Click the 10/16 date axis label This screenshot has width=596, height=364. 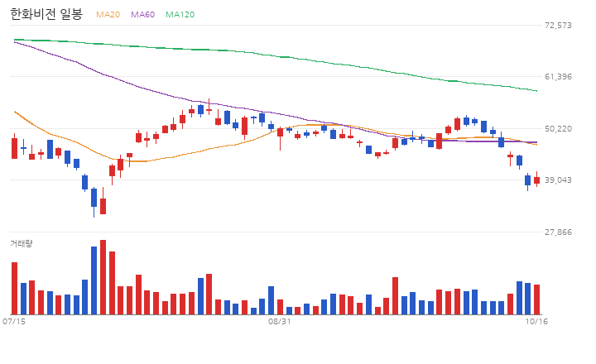(536, 322)
